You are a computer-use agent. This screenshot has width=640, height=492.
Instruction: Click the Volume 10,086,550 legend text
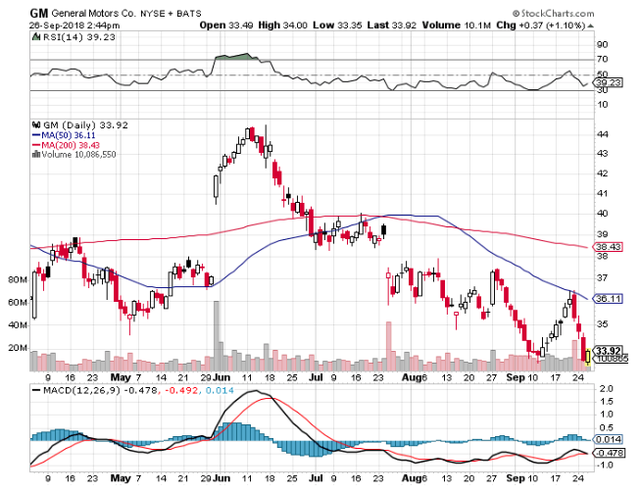tap(79, 154)
